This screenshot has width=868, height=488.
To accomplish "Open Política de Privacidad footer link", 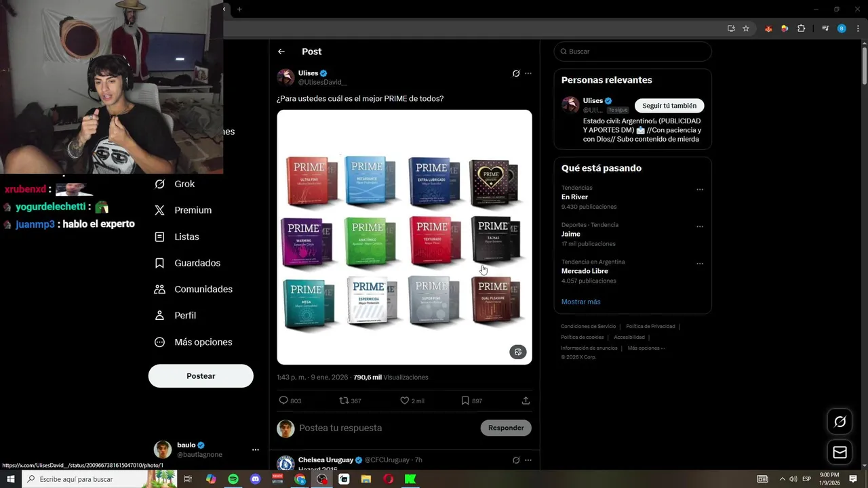I will pyautogui.click(x=650, y=327).
